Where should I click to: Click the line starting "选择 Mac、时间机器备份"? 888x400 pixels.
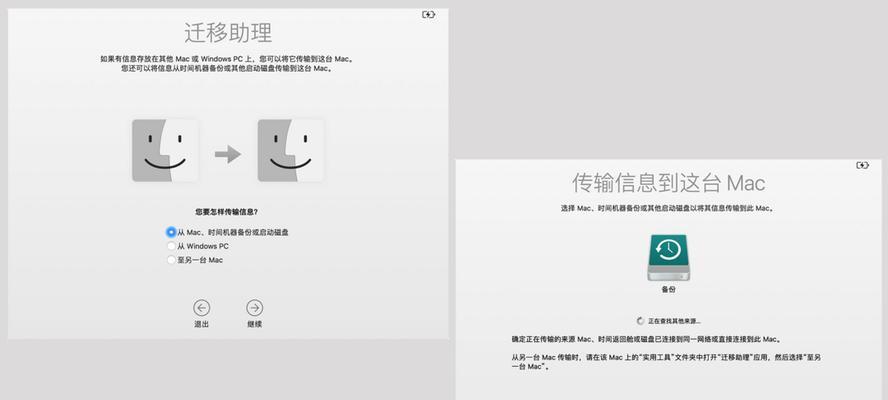[x=668, y=208]
